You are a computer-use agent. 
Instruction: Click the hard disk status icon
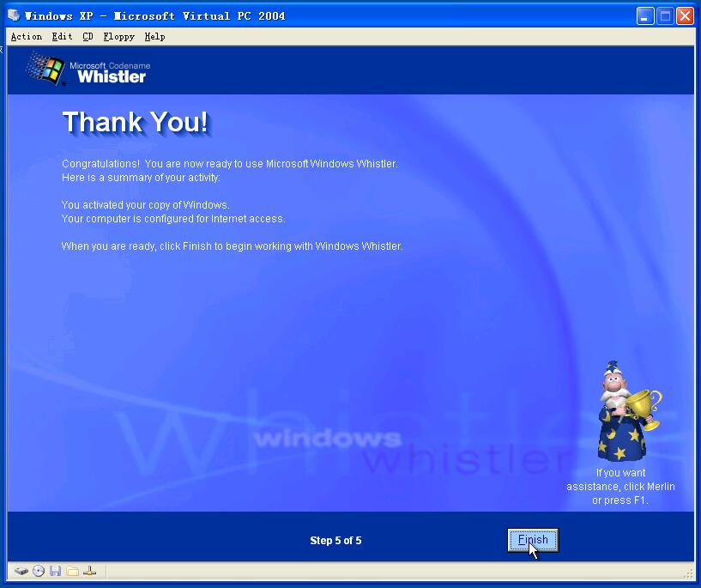pyautogui.click(x=21, y=571)
